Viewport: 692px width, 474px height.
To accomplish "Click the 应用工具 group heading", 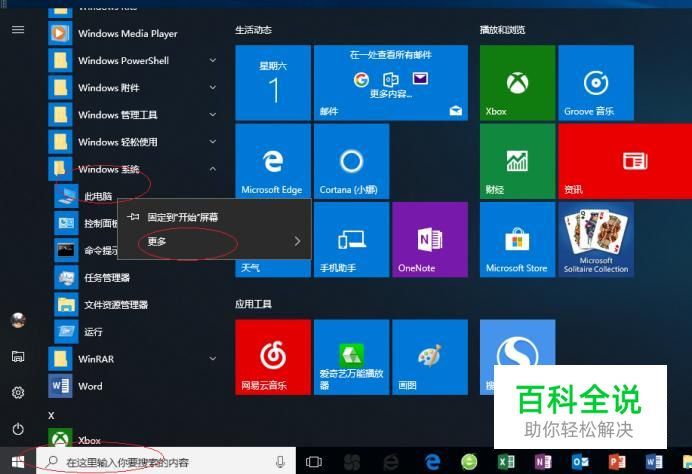I will click(x=253, y=304).
